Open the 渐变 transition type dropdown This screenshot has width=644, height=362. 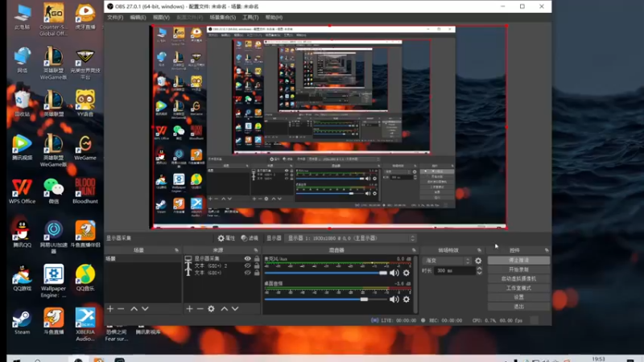pyautogui.click(x=447, y=261)
